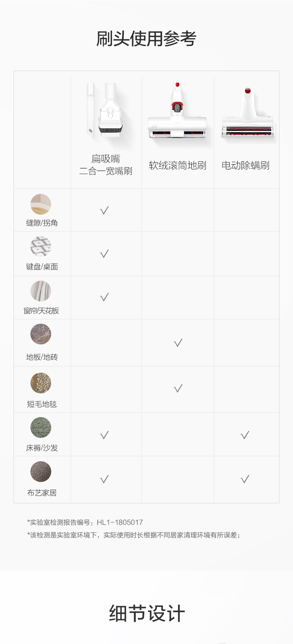Screen dimensions: 293x644
Task: Click the 电动除螨刷 column label
Action: (x=246, y=165)
